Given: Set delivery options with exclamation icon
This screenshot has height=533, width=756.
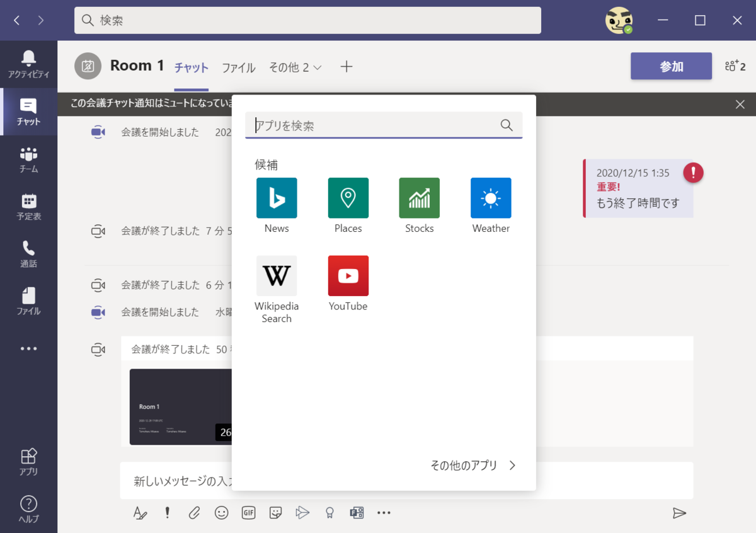Looking at the screenshot, I should (167, 513).
